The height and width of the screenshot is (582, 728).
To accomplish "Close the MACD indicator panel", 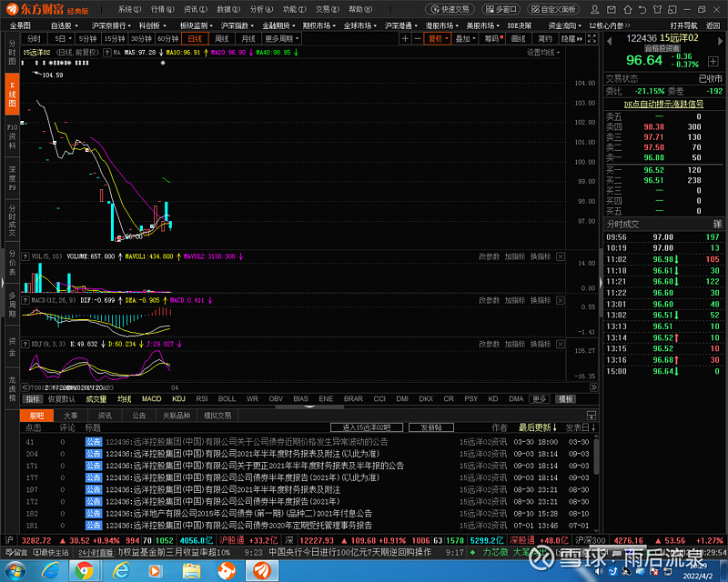I will pos(561,300).
